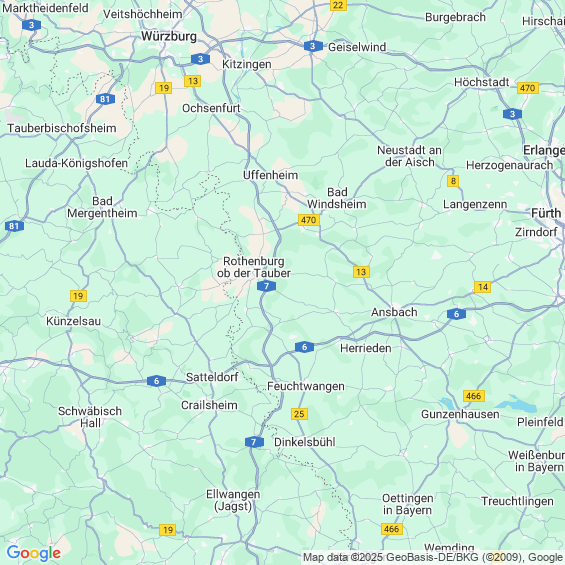Select the Ellwangen (Jagst) label
565x565 pixels.
[x=233, y=500]
